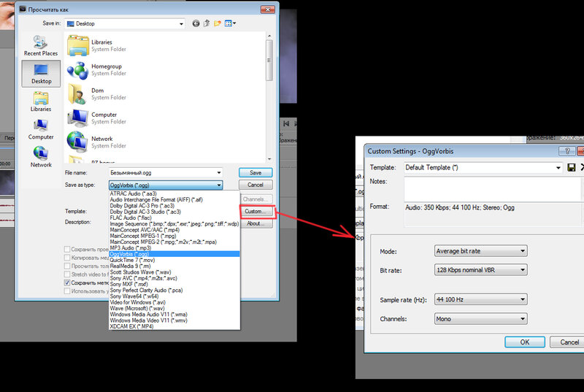Expand the Mode 'Average bit rate' dropdown
584x392 pixels.
tap(480, 251)
